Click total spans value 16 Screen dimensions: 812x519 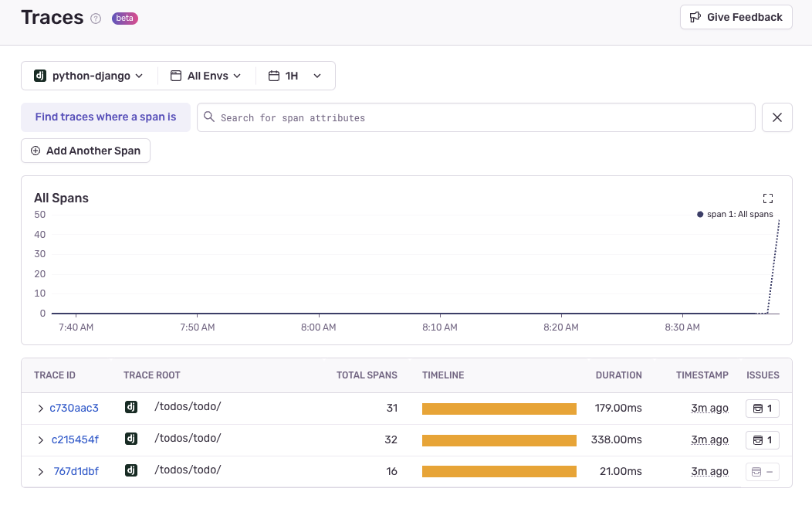point(391,471)
